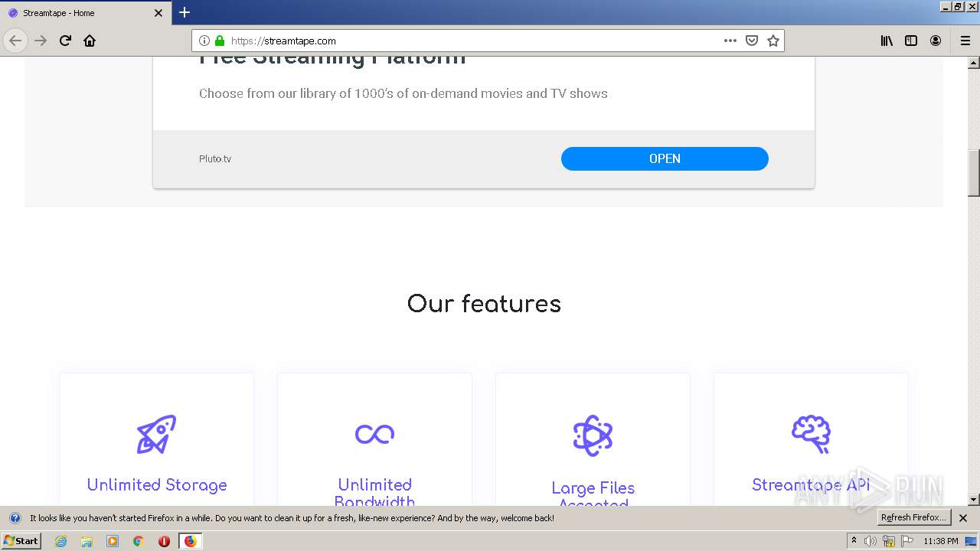The width and height of the screenshot is (980, 551).
Task: Show hidden tray icons arrow
Action: coord(854,541)
